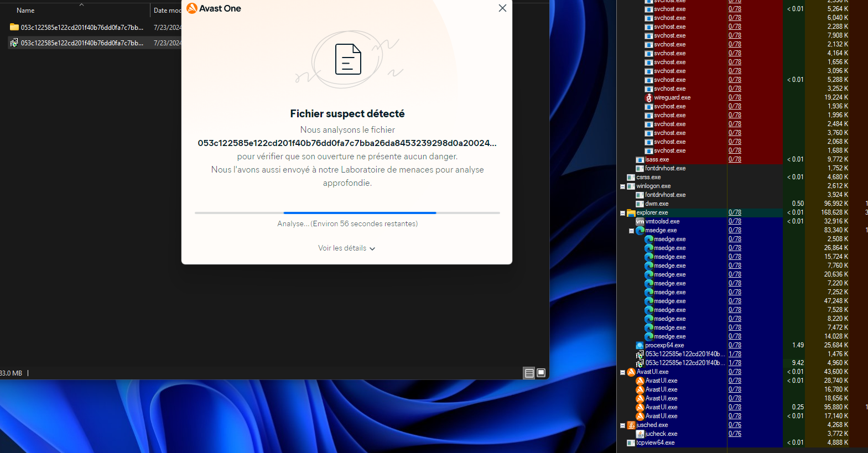This screenshot has width=868, height=453.
Task: Click the 1.49 CPU value for procexp64.exe
Action: [798, 345]
